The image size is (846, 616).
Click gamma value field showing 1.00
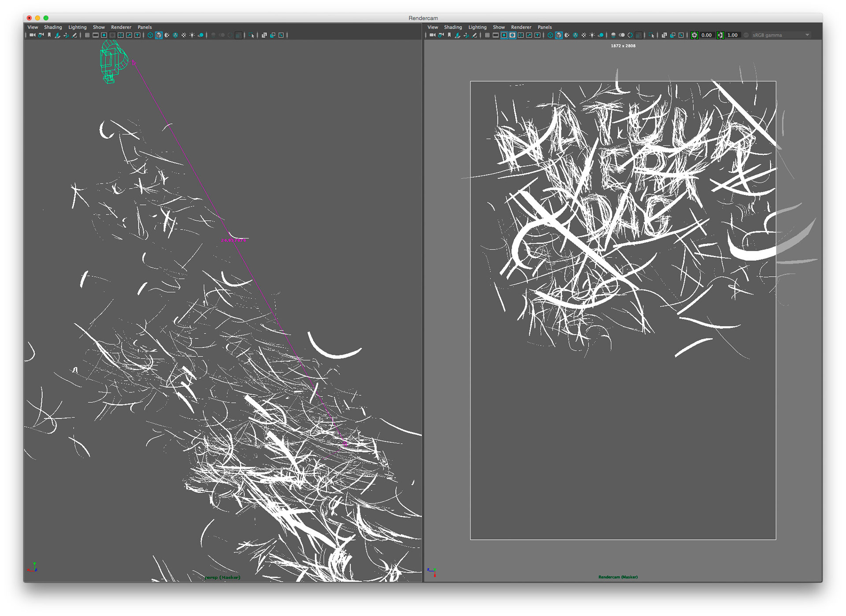tap(732, 35)
